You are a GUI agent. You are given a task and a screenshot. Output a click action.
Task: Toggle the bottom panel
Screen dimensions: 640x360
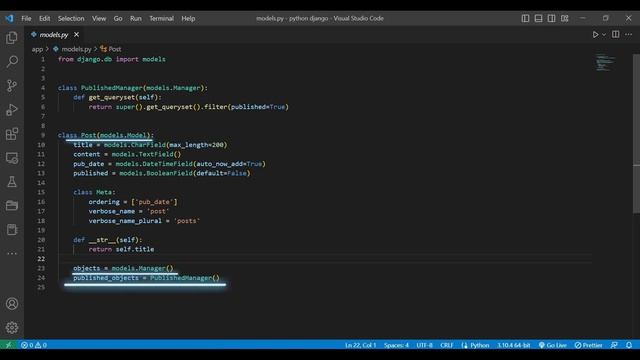538,18
